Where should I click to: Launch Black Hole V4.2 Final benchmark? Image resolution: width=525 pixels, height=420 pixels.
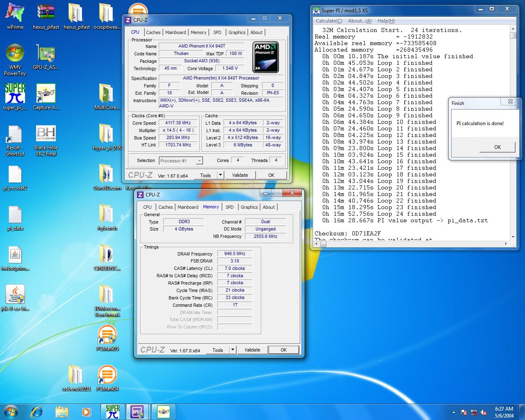click(x=46, y=141)
